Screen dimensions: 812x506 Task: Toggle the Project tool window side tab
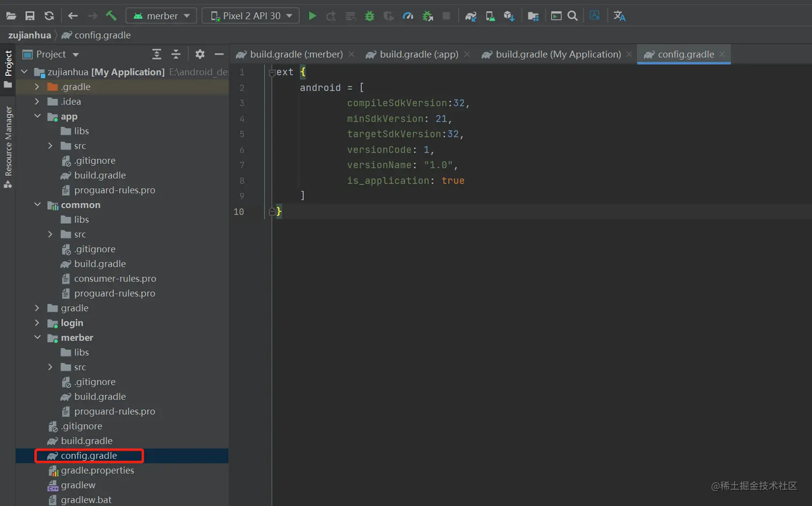click(8, 69)
